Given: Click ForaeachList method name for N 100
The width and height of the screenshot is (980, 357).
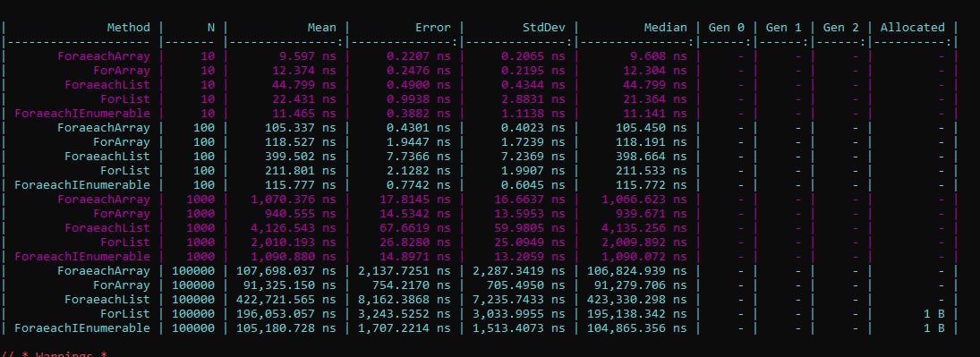Looking at the screenshot, I should click(107, 157).
